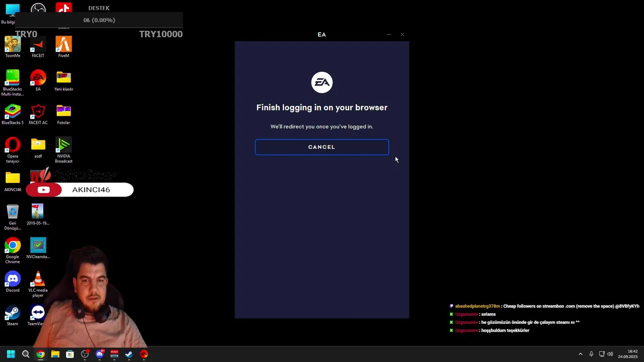Switch to the EA app in the taskbar
Viewport: 644px width, 362px height.
144,354
